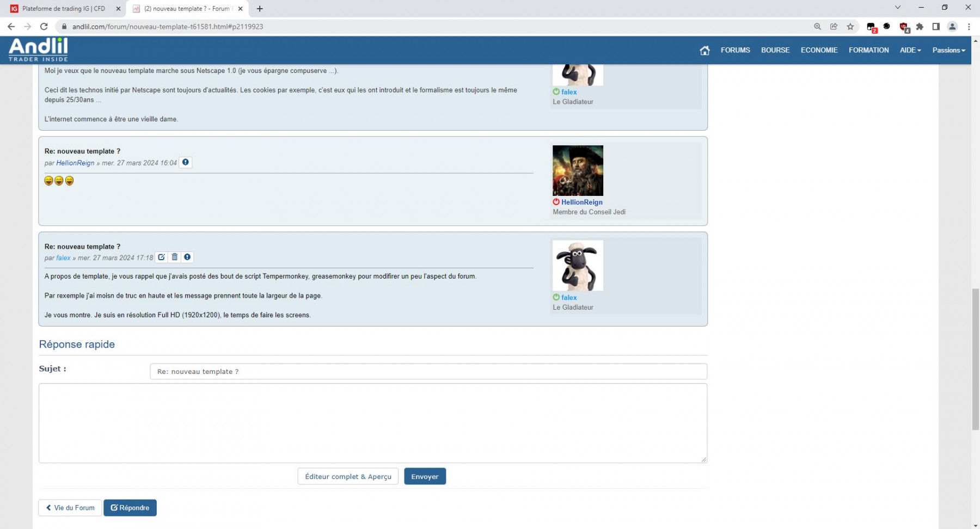
Task: Open HellionReign's profile link under avatar
Action: 581,202
